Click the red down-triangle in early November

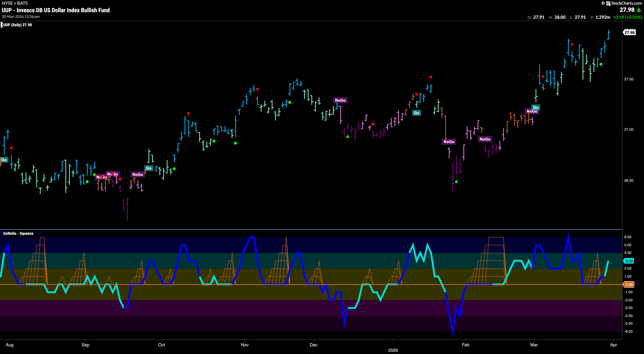[x=257, y=90]
